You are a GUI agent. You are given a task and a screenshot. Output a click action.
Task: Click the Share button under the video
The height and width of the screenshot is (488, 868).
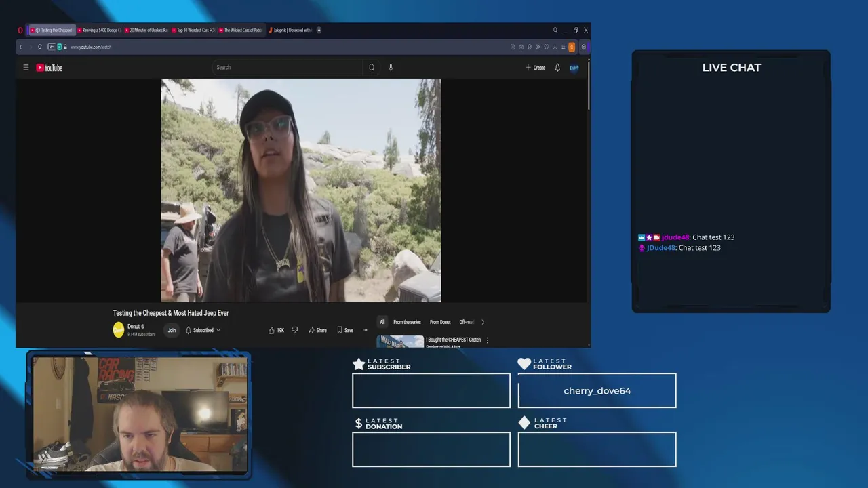[x=317, y=330]
